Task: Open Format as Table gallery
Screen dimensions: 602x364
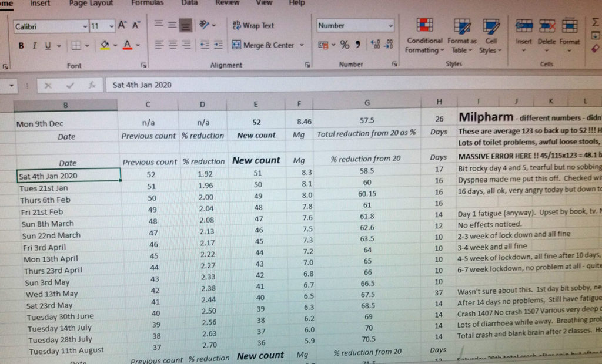Action: tap(462, 36)
